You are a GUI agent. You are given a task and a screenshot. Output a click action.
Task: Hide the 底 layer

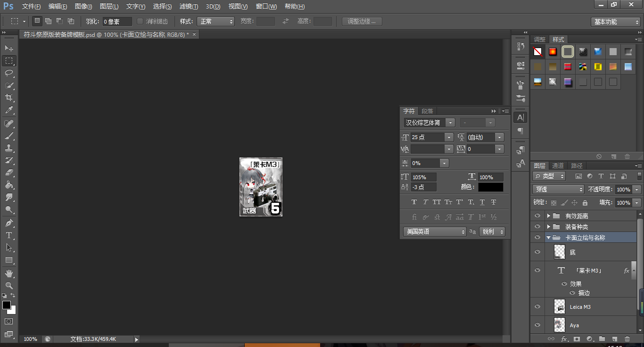[537, 252]
